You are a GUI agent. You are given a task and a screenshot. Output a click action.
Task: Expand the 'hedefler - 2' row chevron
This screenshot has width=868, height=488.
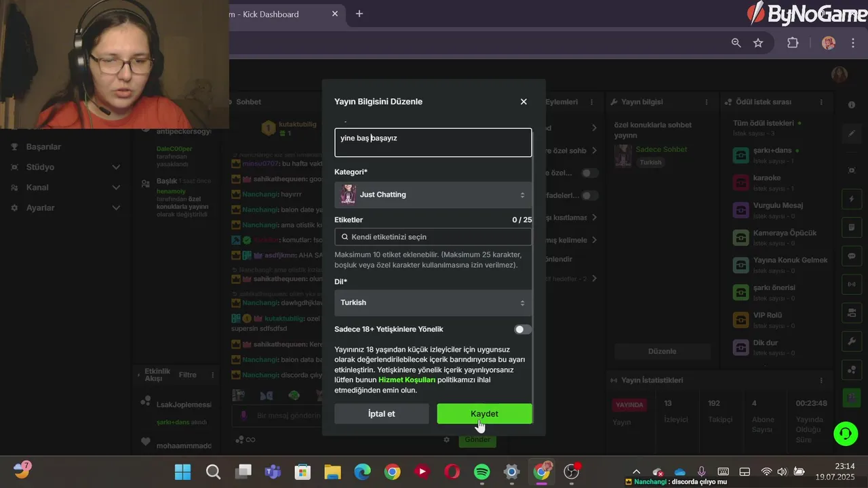tap(594, 279)
